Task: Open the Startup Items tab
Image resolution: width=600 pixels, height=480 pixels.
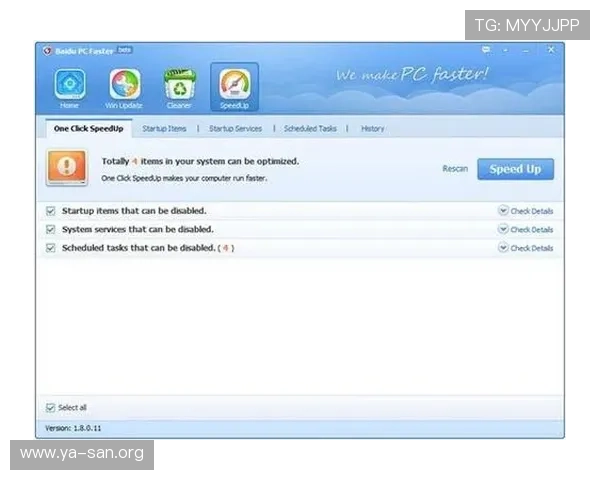Action: (x=164, y=129)
